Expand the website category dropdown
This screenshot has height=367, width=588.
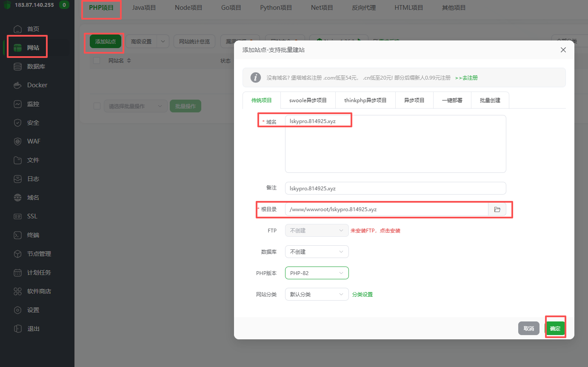(x=317, y=294)
